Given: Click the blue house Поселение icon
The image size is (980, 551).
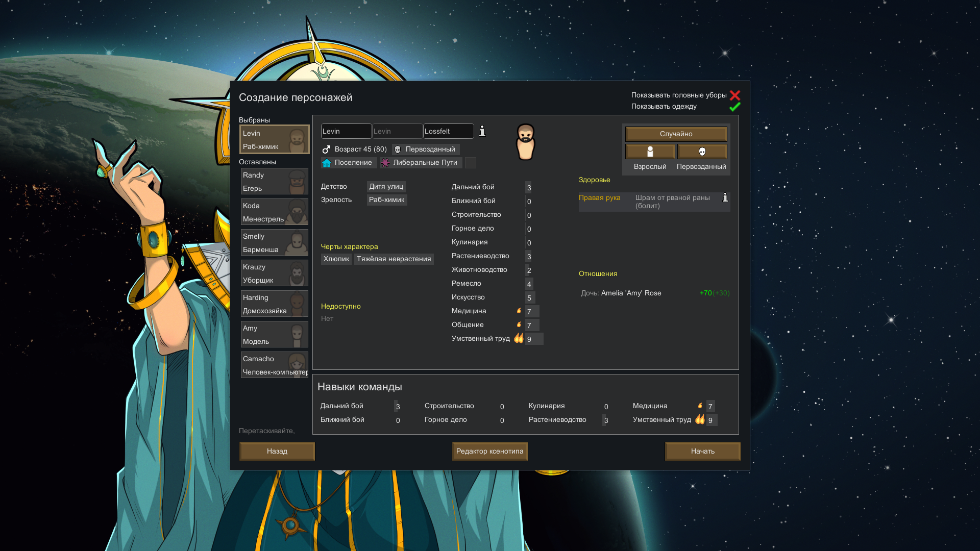Looking at the screenshot, I should 327,163.
